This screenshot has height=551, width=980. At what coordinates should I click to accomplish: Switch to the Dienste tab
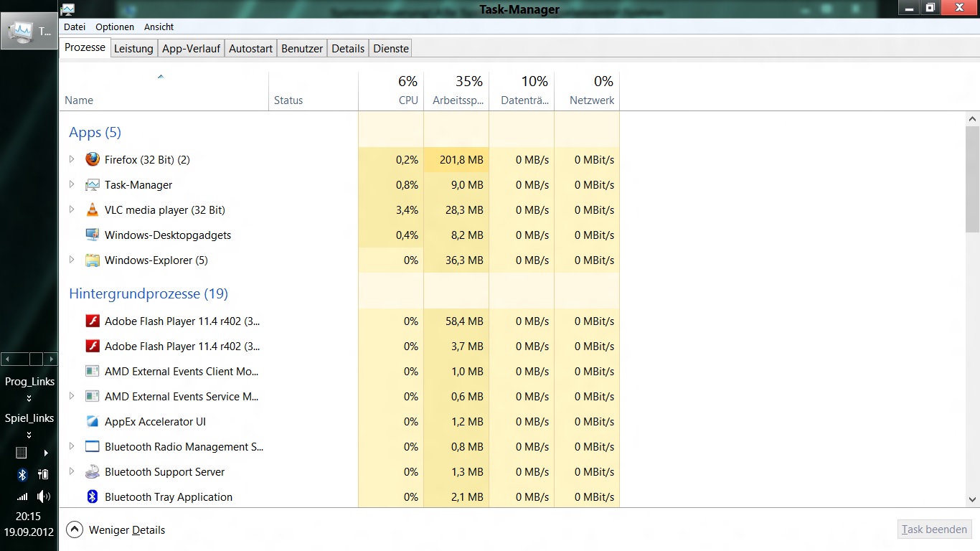pos(391,48)
